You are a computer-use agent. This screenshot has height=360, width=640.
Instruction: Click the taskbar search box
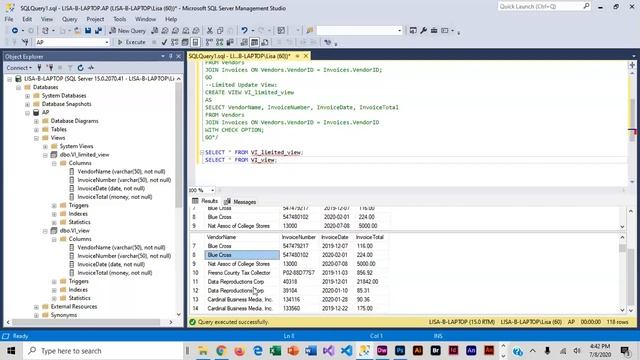(x=104, y=351)
